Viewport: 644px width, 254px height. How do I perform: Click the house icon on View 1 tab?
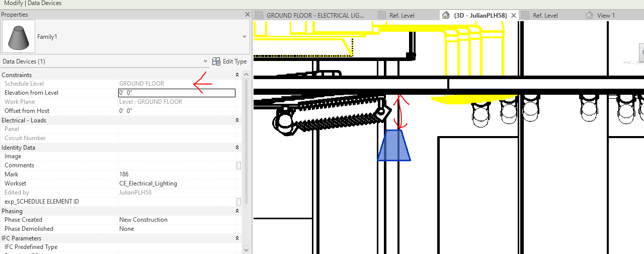[x=590, y=16]
